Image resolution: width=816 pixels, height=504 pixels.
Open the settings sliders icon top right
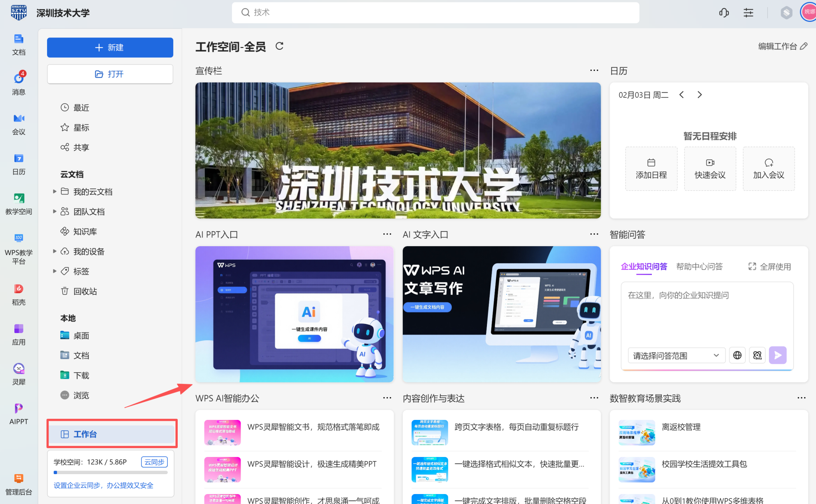point(748,13)
